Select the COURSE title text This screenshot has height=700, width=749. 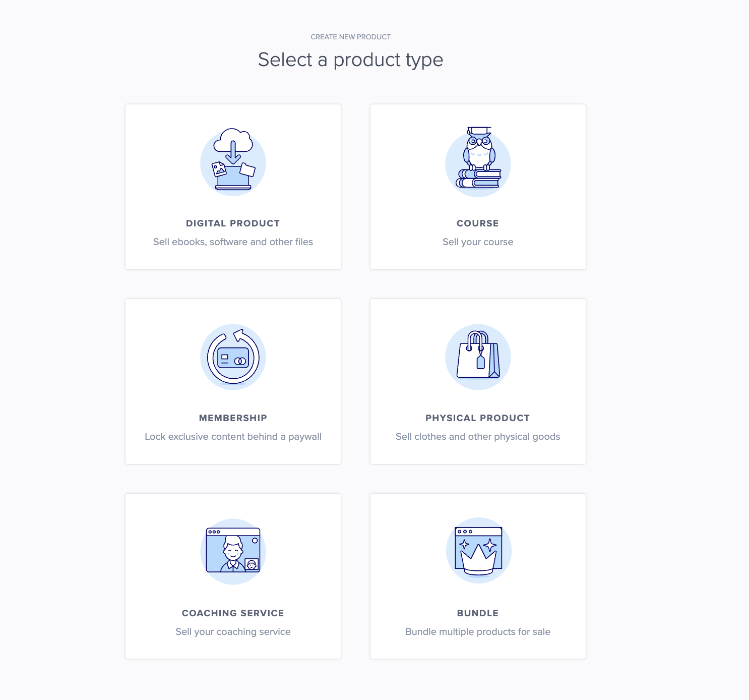point(478,223)
